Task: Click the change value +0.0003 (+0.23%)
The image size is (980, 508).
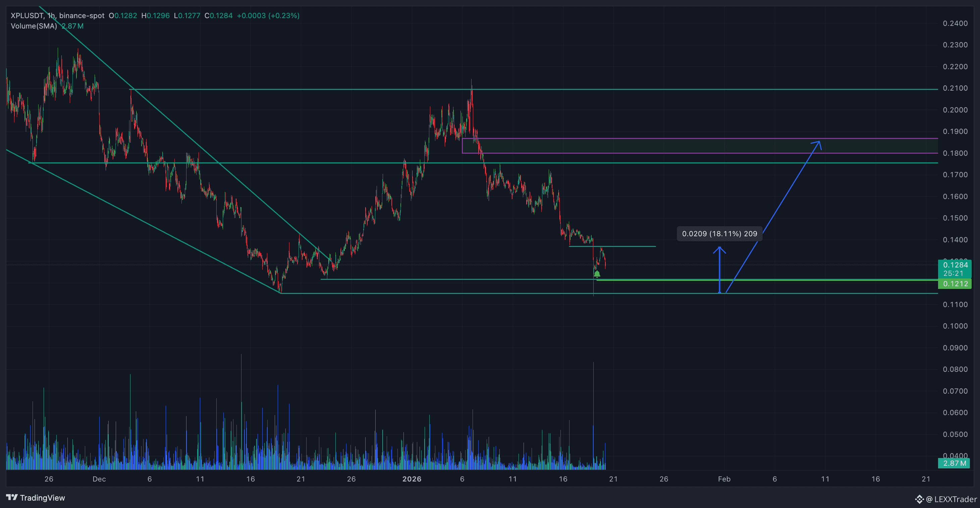Action: tap(268, 15)
